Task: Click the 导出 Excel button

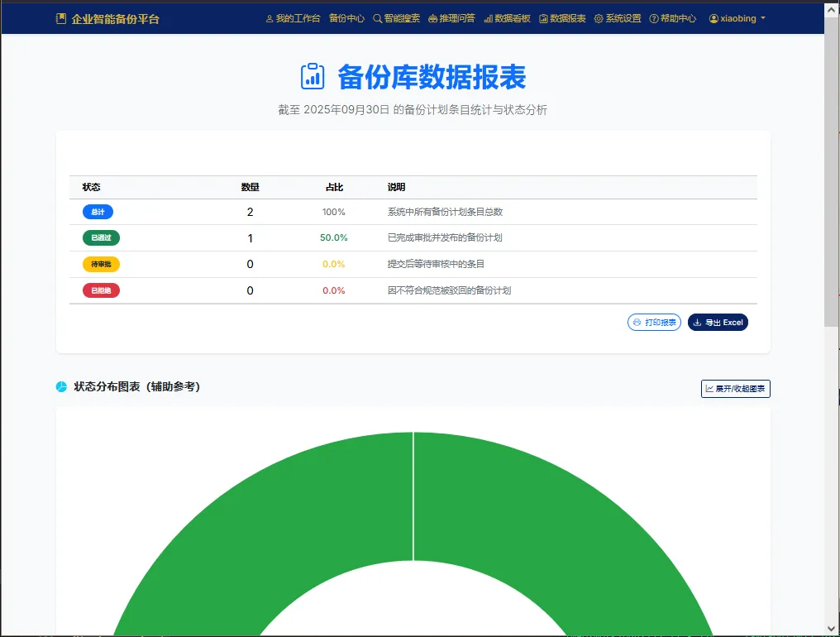Action: 718,323
